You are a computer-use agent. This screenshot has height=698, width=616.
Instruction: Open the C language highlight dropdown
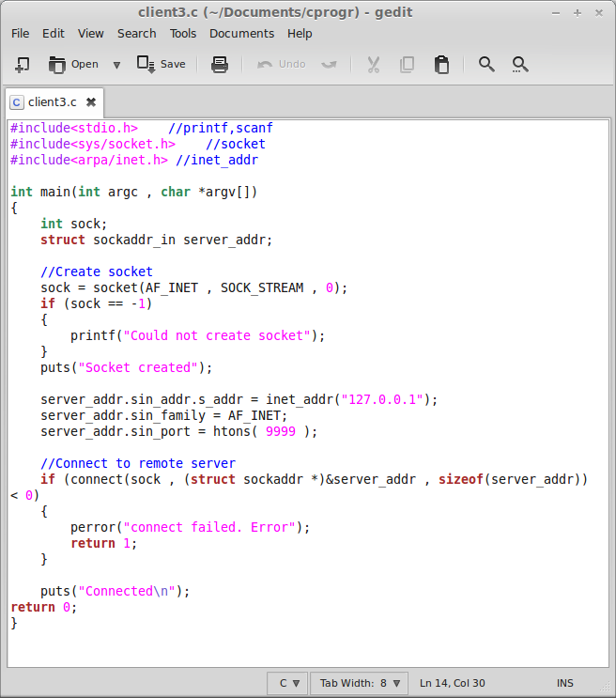click(288, 683)
